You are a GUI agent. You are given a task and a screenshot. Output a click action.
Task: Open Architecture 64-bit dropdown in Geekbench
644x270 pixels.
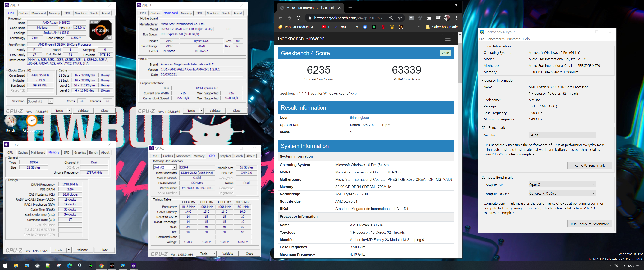(x=562, y=135)
